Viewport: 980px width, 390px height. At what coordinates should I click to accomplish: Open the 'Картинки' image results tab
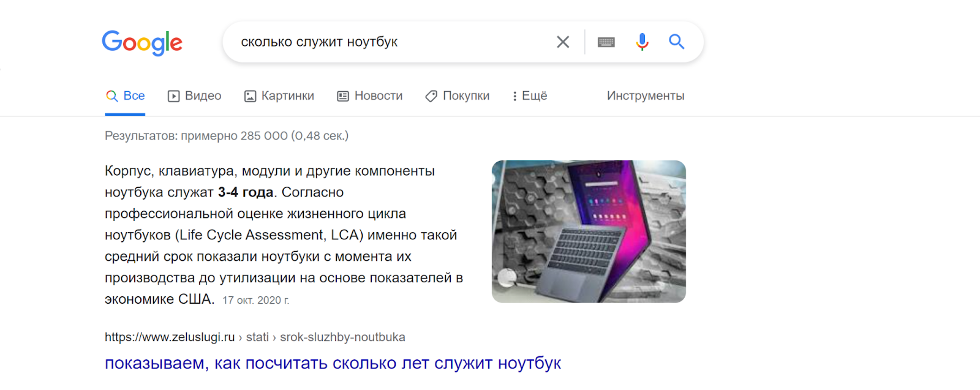(279, 96)
